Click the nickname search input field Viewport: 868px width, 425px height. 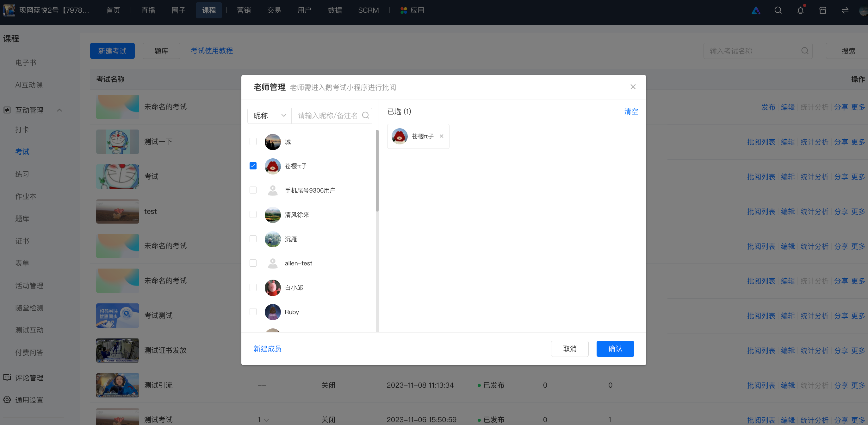(x=332, y=116)
